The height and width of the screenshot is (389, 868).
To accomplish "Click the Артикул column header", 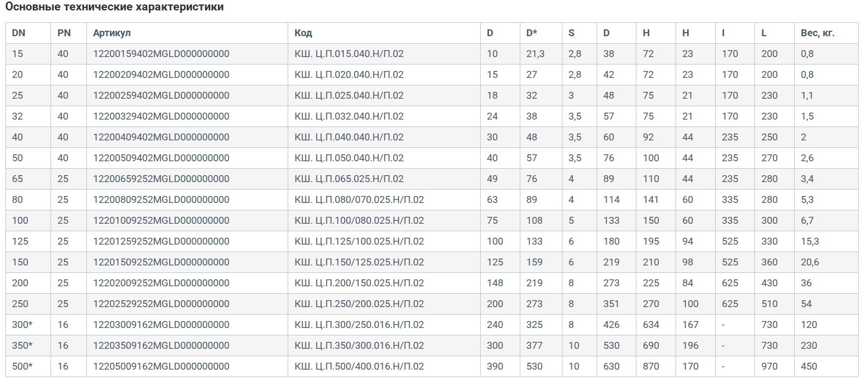I will (x=112, y=33).
